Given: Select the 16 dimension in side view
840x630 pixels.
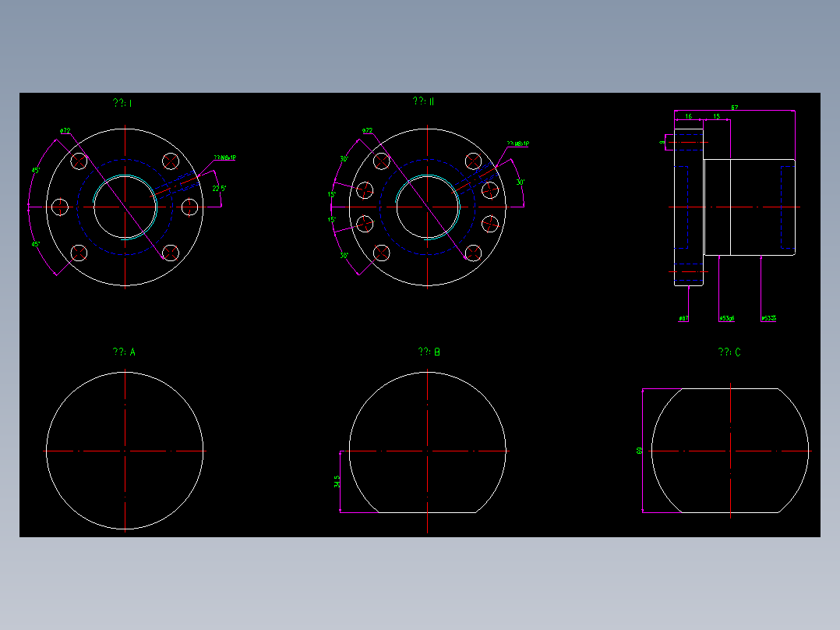Looking at the screenshot, I should (x=688, y=116).
